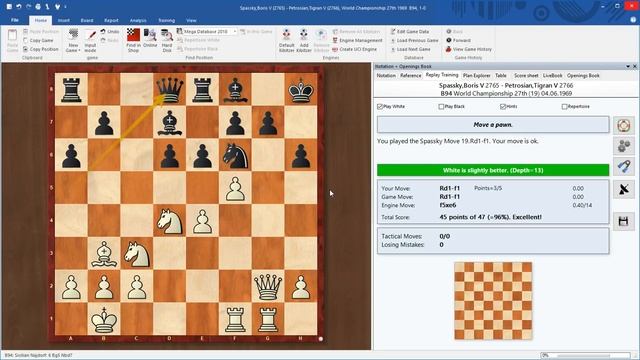Toggle the Hints checkbox

502,107
